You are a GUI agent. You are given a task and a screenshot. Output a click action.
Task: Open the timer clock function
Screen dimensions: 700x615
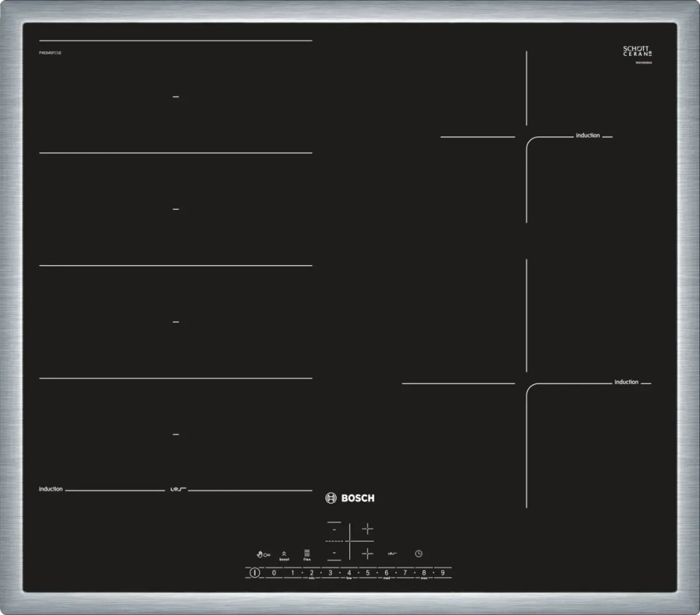tap(419, 553)
